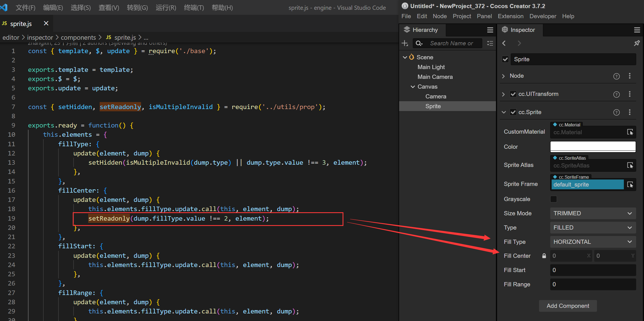Click the collapse-all nodes icon in Hierarchy
644x321 pixels.
tap(490, 43)
